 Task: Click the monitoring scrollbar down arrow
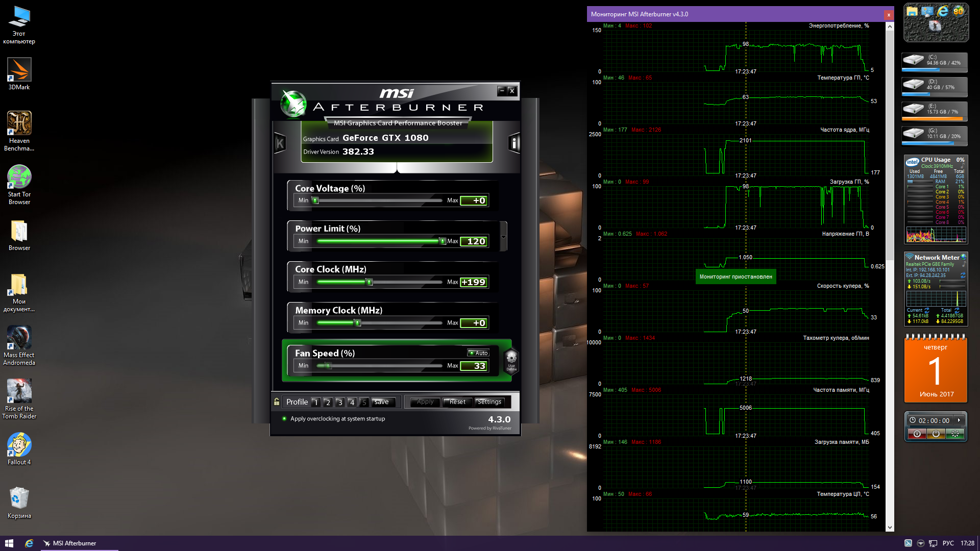pyautogui.click(x=890, y=528)
